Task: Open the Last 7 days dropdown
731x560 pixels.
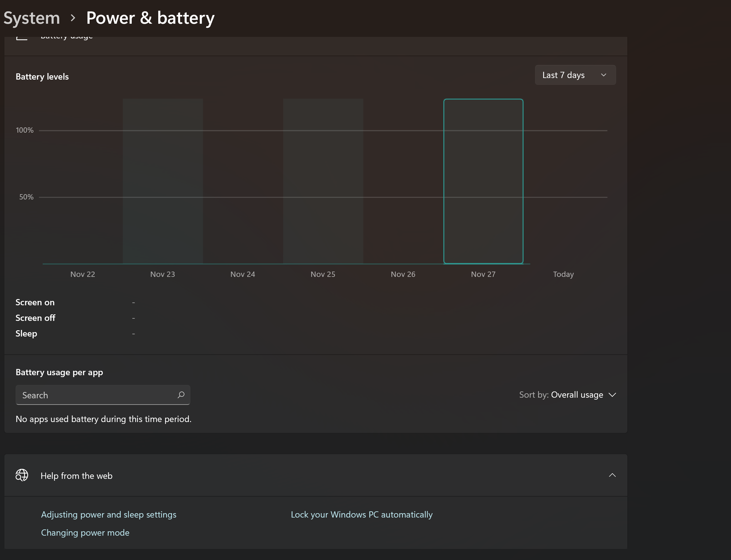Action: pos(575,75)
